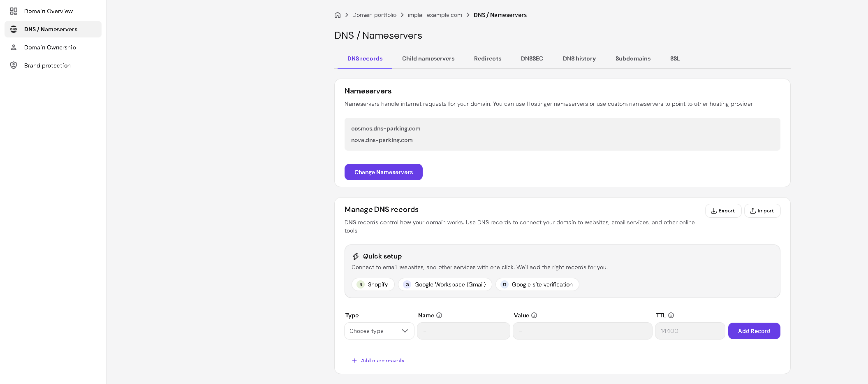Focus the TTL input field
The width and height of the screenshot is (868, 384).
(x=690, y=331)
